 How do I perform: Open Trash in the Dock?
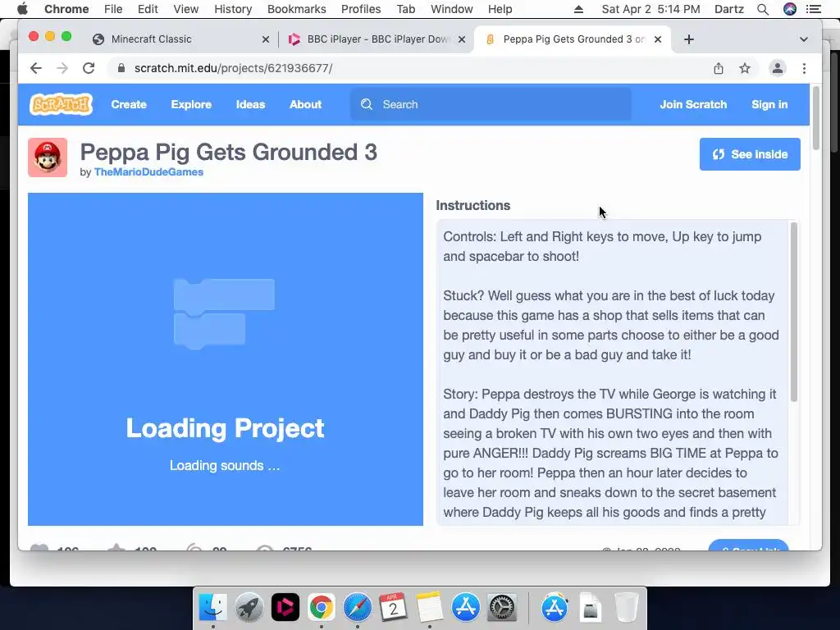coord(626,608)
